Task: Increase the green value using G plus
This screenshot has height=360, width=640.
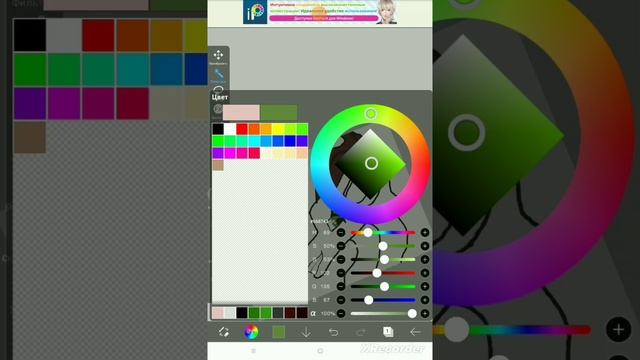Action: (425, 287)
